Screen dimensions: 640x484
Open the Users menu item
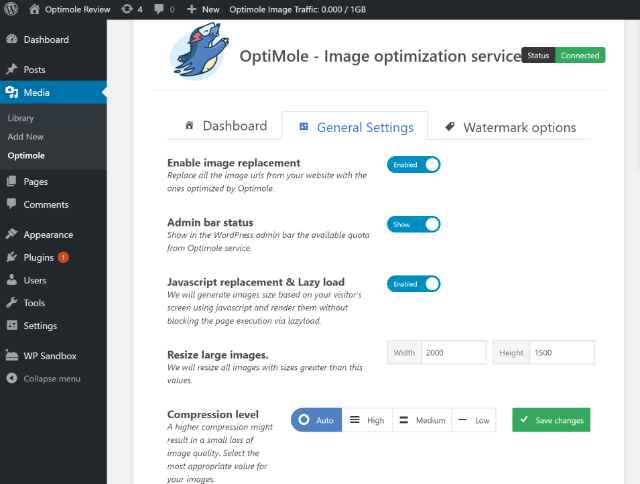tap(53, 280)
